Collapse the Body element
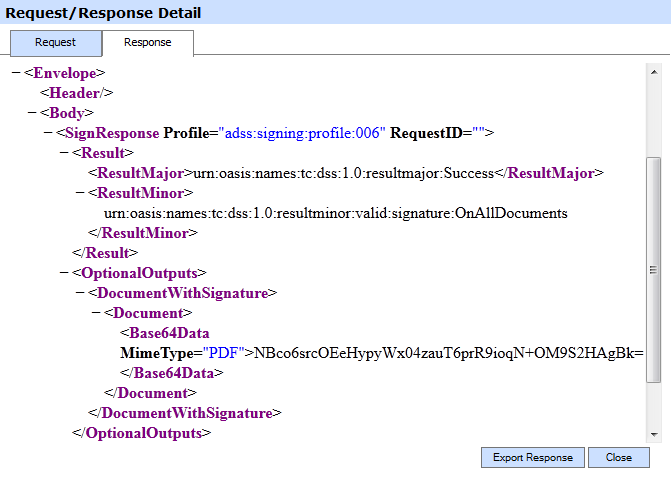671x489 pixels. [31, 113]
